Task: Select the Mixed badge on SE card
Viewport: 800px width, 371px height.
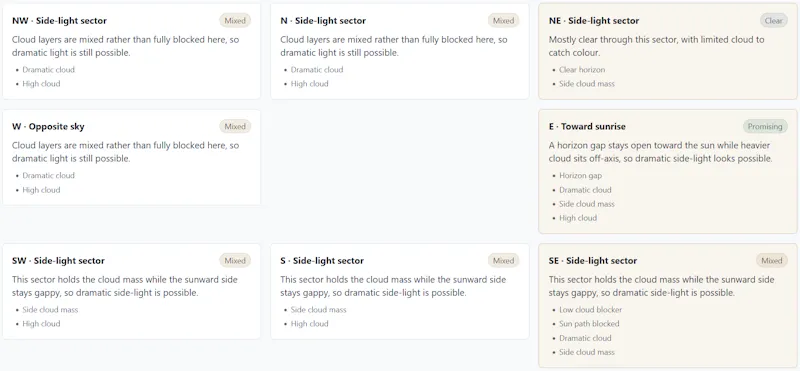Action: (772, 260)
